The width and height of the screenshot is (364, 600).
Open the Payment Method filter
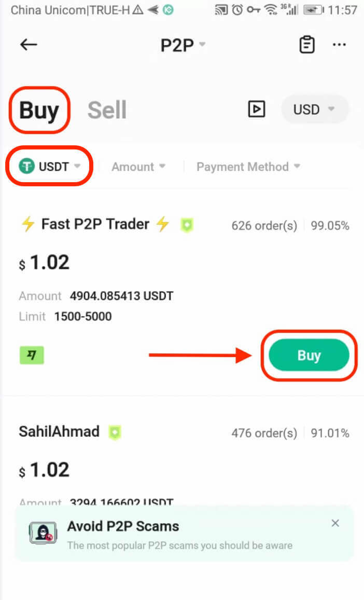pos(247,167)
